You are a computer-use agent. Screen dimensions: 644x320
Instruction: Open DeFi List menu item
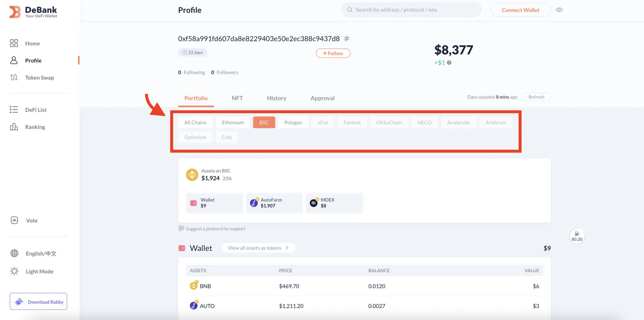pyautogui.click(x=36, y=110)
